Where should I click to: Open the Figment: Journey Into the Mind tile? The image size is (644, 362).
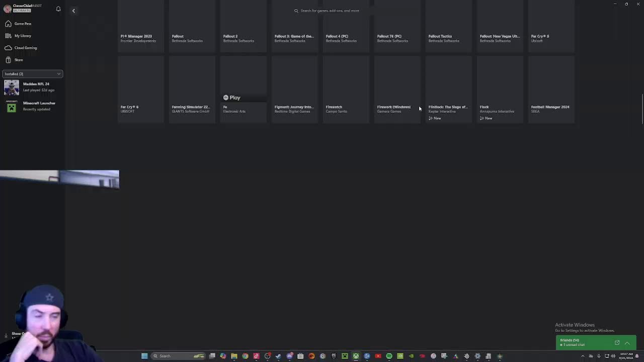pyautogui.click(x=295, y=89)
